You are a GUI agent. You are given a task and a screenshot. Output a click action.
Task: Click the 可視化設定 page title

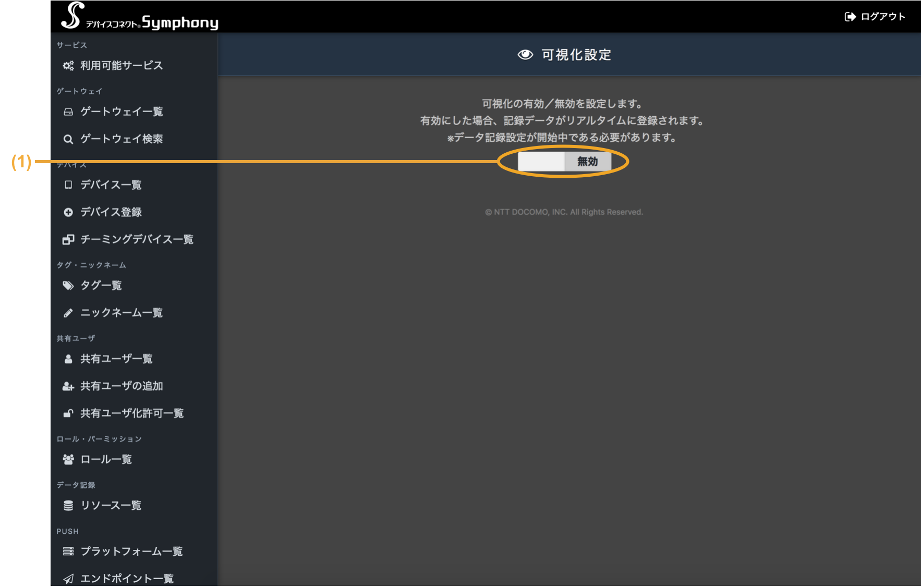pos(576,55)
